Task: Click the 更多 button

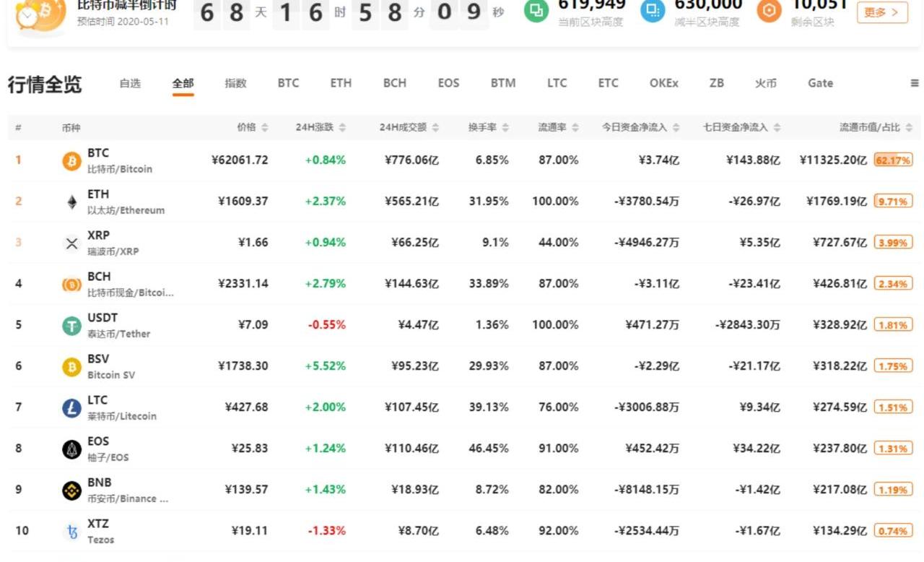Action: (x=881, y=12)
